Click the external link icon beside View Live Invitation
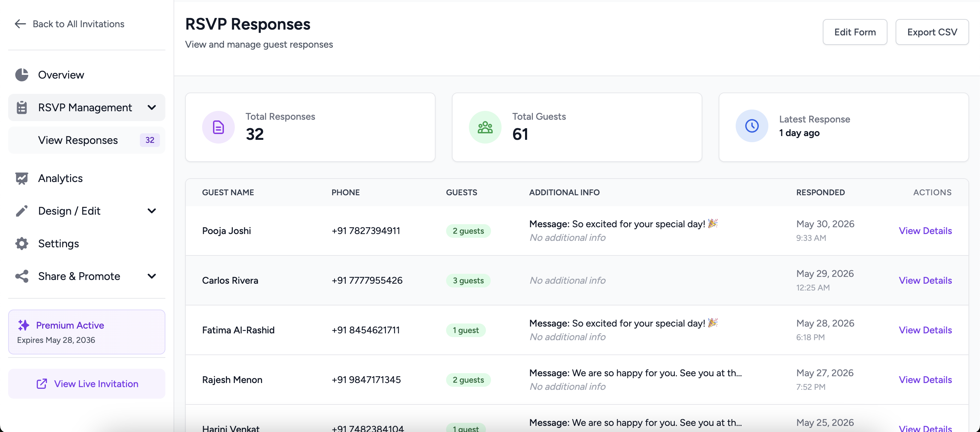The width and height of the screenshot is (980, 432). coord(42,384)
